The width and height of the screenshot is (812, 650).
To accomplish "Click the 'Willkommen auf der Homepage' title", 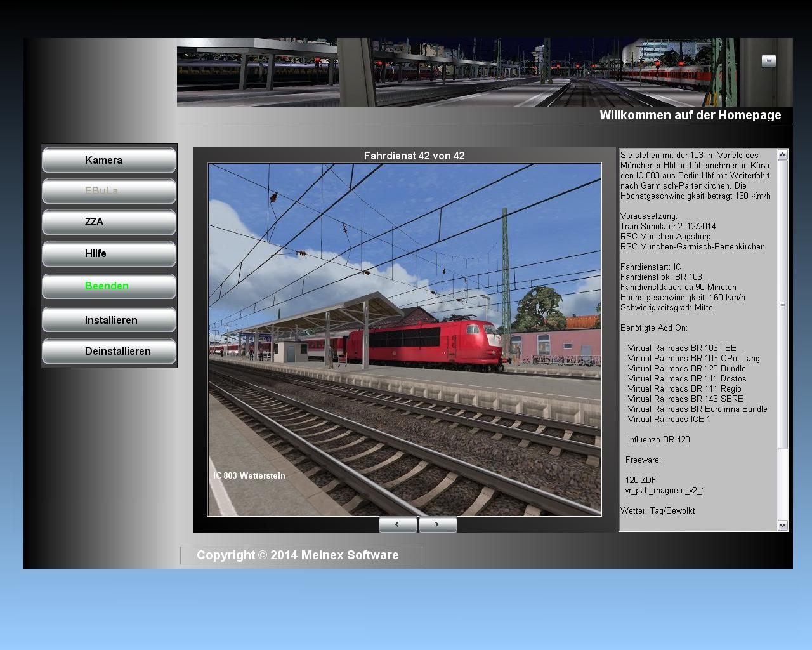I will click(690, 115).
